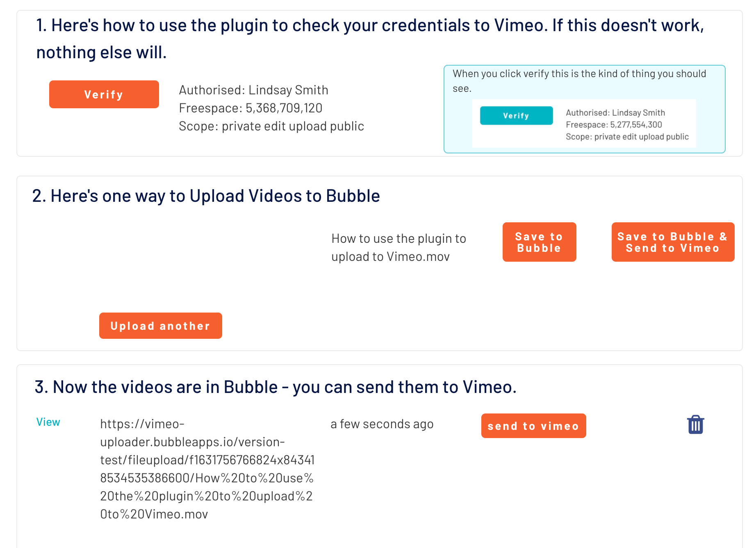This screenshot has height=548, width=756.
Task: Click the Upload another button
Action: pos(160,326)
